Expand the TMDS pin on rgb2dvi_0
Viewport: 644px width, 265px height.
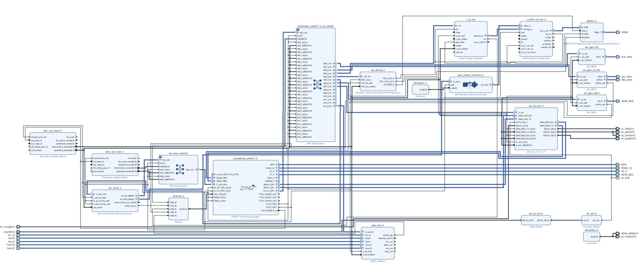pos(601,32)
